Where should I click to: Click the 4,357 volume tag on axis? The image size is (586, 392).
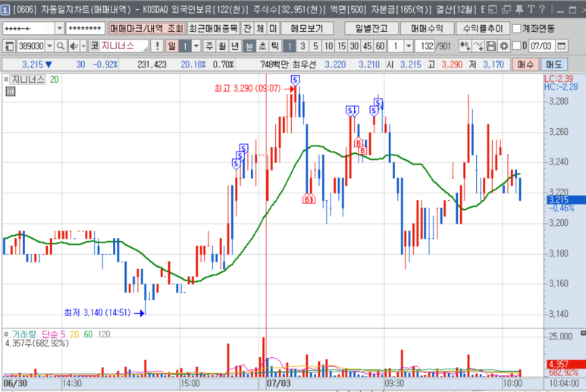coord(566,364)
